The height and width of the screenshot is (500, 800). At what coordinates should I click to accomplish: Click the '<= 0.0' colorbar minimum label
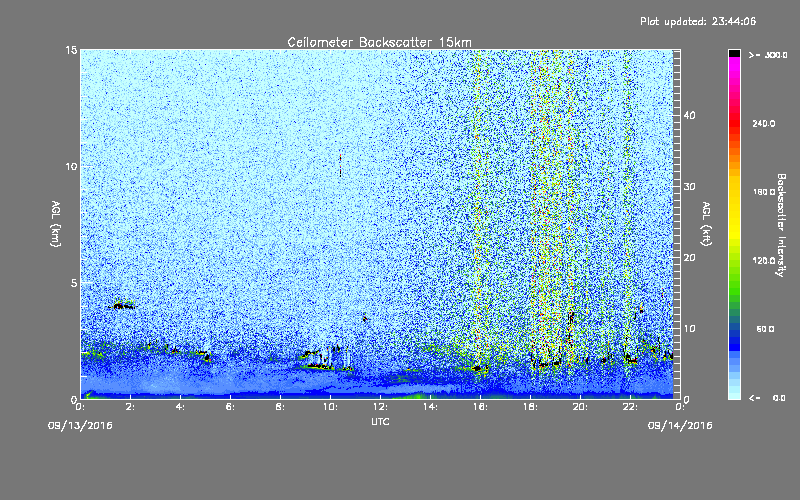coord(767,398)
